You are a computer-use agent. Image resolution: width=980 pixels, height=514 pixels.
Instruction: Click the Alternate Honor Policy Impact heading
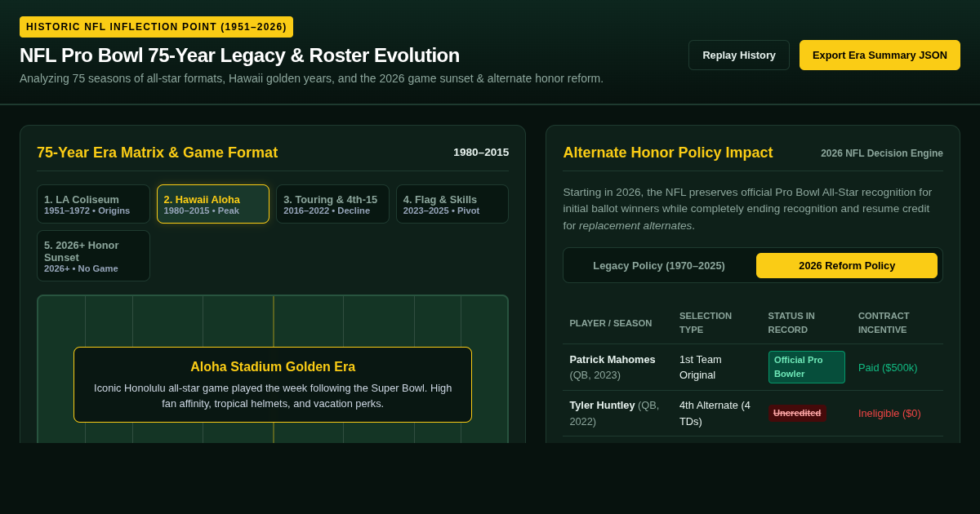click(x=668, y=153)
